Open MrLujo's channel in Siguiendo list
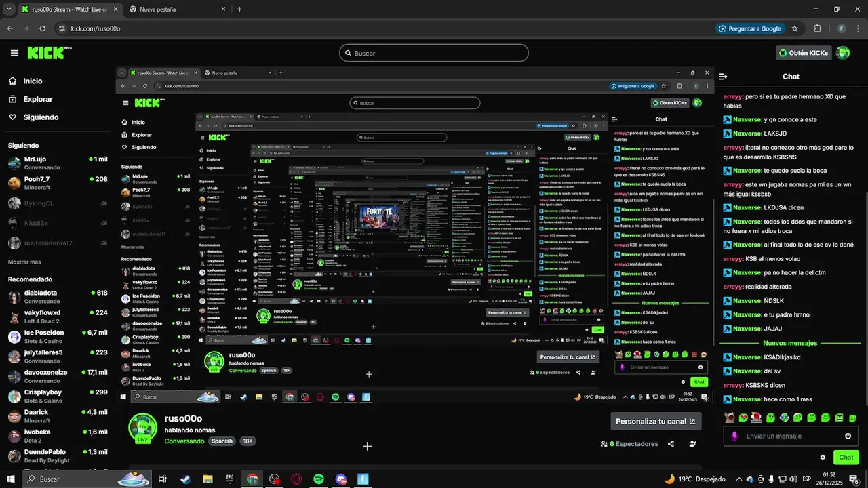This screenshot has width=868, height=488. 58,163
